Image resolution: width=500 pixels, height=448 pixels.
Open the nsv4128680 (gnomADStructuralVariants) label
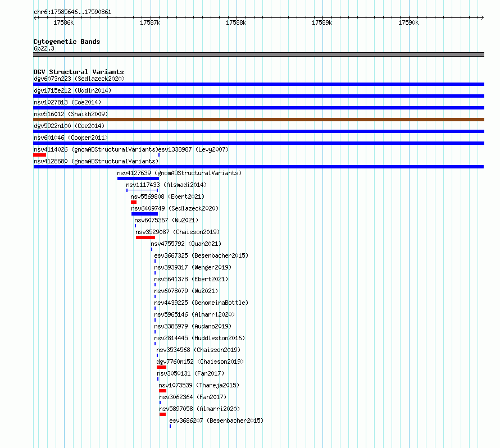pos(96,161)
